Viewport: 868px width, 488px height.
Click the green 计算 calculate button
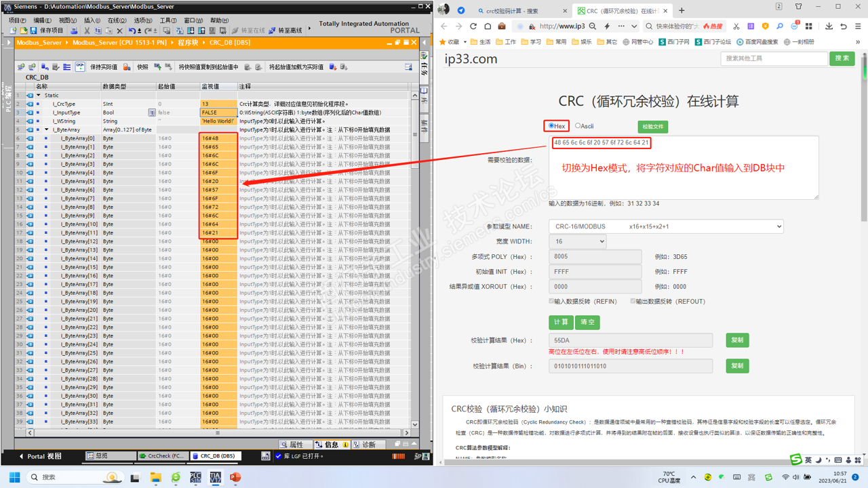[x=561, y=322]
